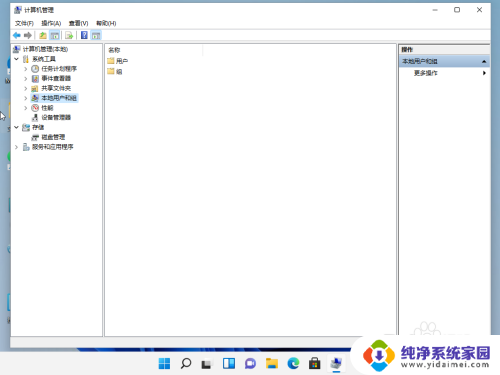Select the 用户 folder in list
500x375 pixels.
point(118,61)
